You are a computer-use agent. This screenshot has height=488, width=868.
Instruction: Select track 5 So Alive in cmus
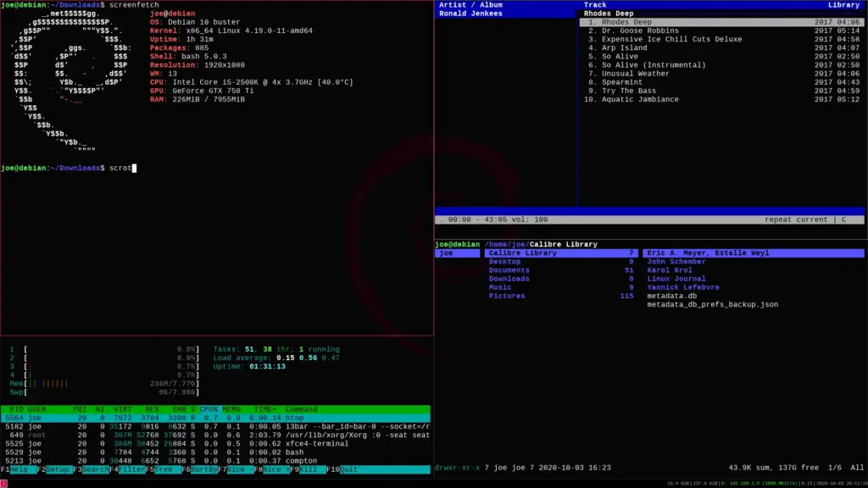coord(722,57)
